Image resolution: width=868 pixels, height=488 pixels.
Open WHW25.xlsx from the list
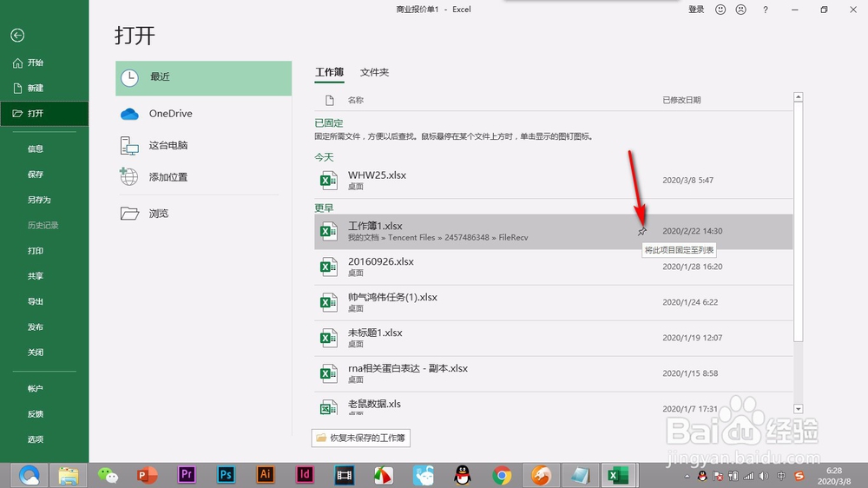pyautogui.click(x=554, y=180)
